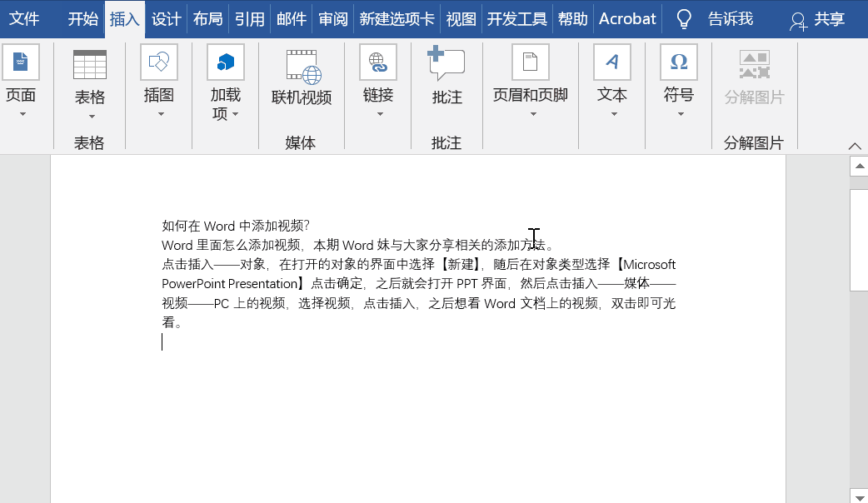Click the scrollbar down arrow
The height and width of the screenshot is (503, 868).
pyautogui.click(x=859, y=496)
